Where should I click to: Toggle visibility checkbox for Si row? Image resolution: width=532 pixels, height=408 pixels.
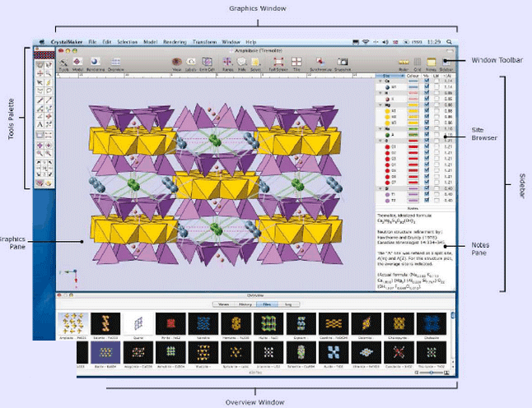point(427,188)
